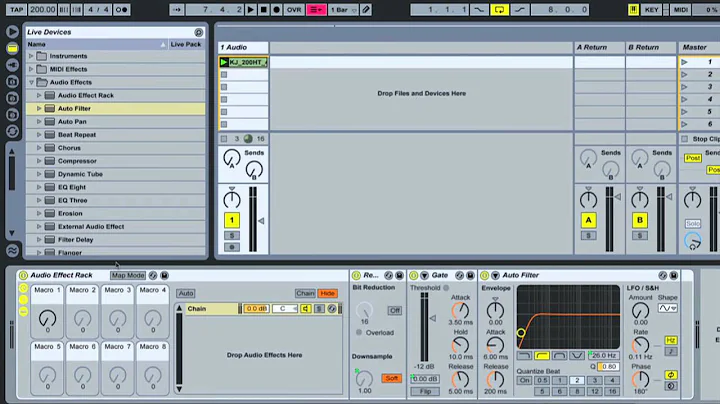Click the Hide button in rack
The height and width of the screenshot is (404, 720).
click(327, 293)
